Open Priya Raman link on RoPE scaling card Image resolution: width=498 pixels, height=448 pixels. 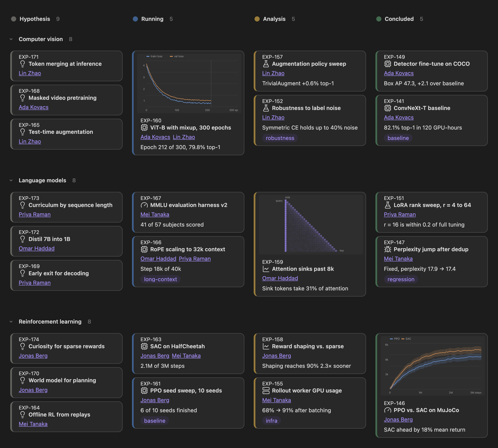point(195,259)
